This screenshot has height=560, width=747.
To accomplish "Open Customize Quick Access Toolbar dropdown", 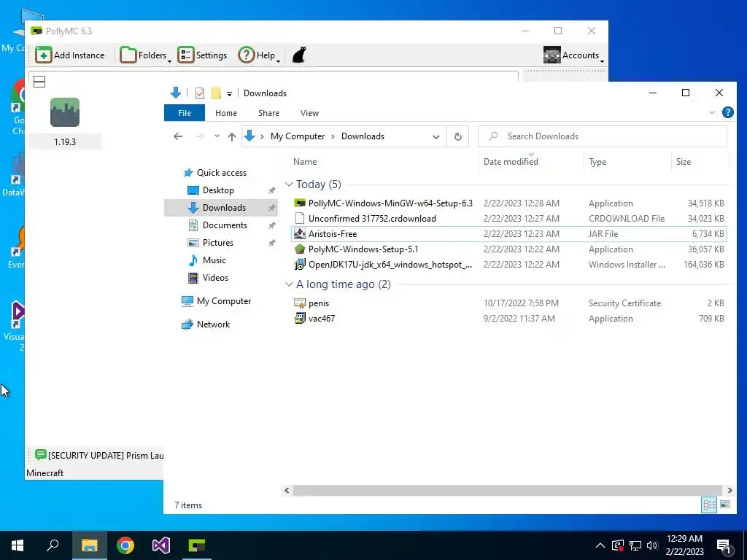I will pos(229,94).
